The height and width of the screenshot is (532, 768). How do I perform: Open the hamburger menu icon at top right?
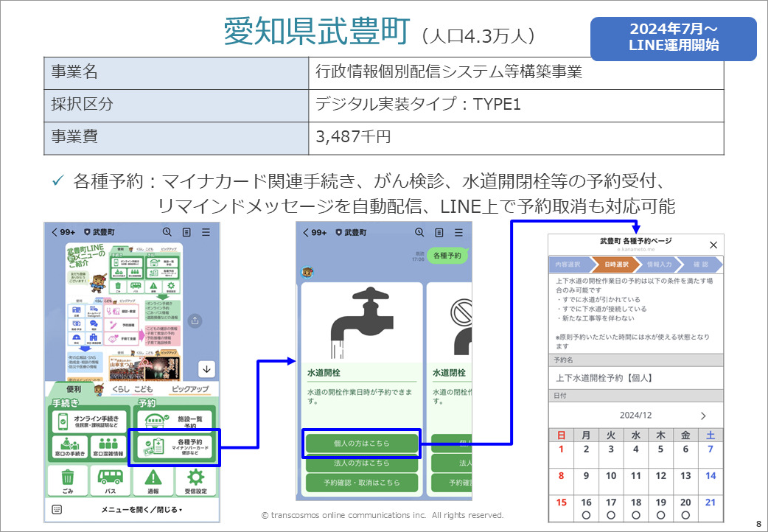[x=204, y=231]
